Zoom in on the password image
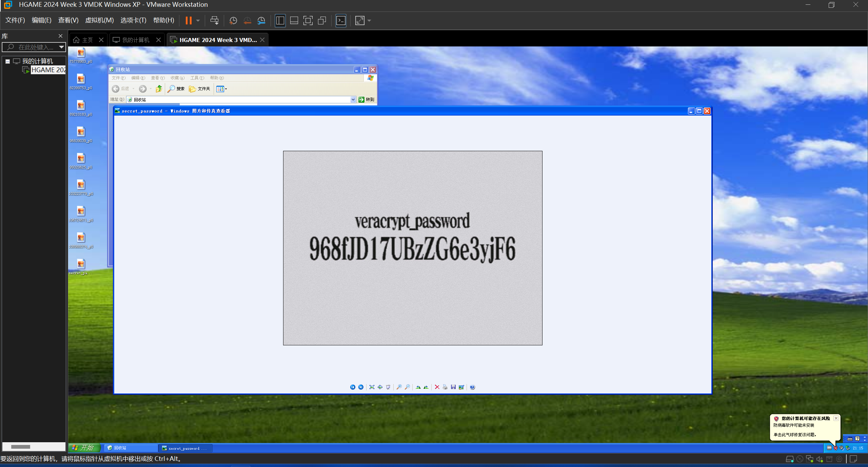The height and width of the screenshot is (467, 868). (x=399, y=387)
